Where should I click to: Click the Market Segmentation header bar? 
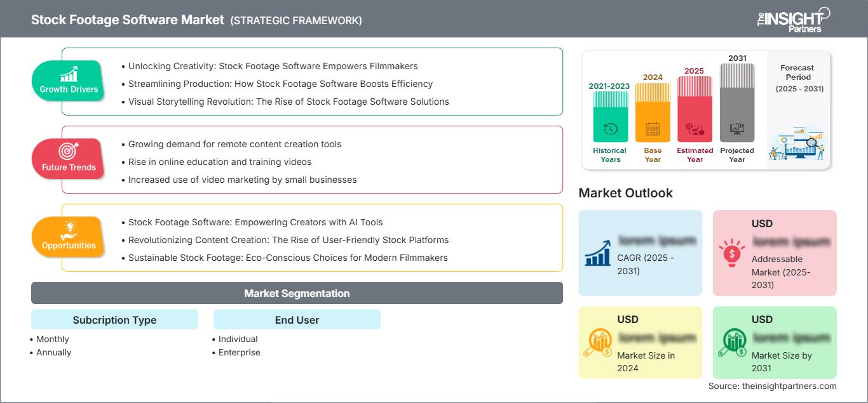[x=297, y=293]
